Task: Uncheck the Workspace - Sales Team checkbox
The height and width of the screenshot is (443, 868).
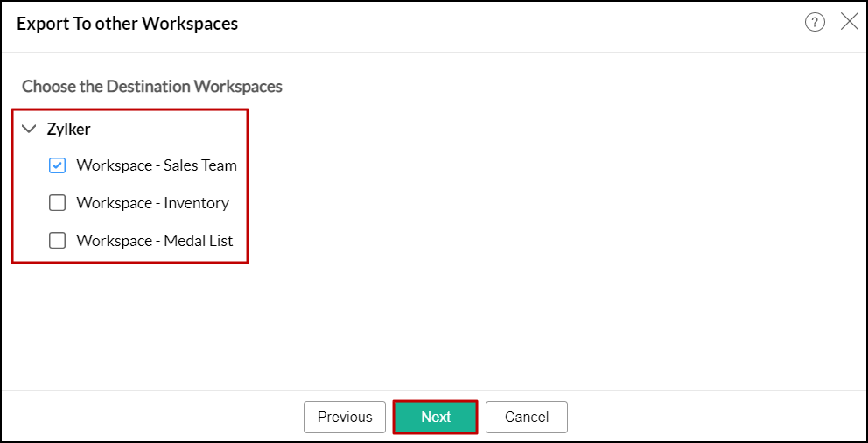Action: (x=58, y=165)
